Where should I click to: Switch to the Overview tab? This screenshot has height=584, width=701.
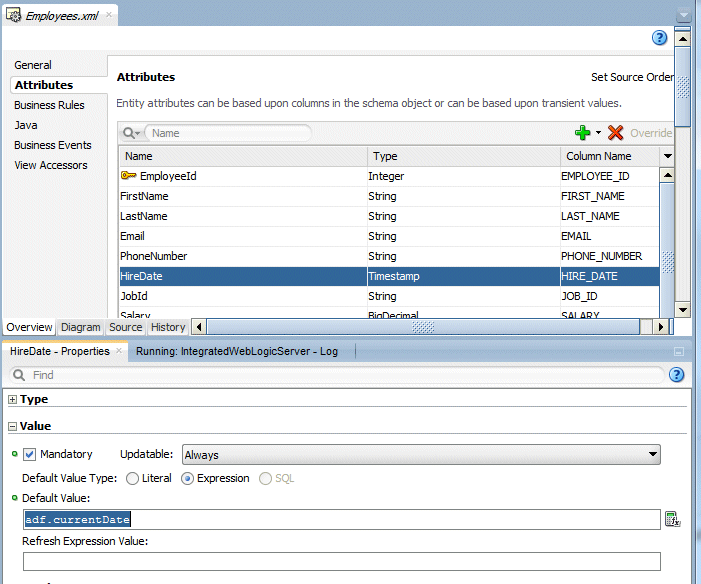[29, 327]
